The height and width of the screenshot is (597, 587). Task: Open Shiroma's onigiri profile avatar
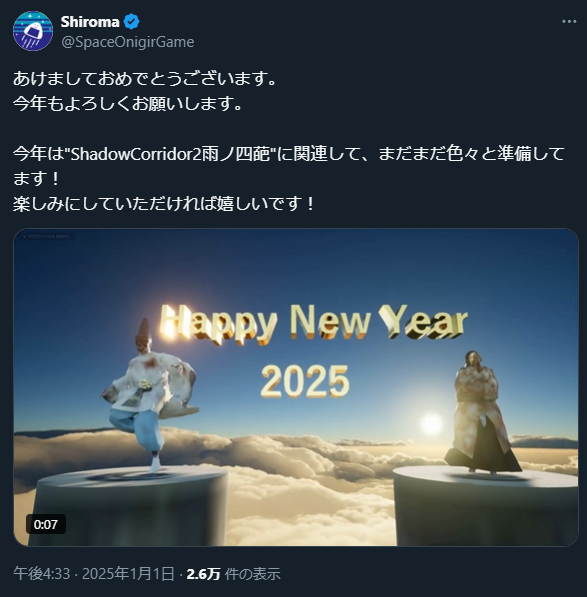click(33, 31)
